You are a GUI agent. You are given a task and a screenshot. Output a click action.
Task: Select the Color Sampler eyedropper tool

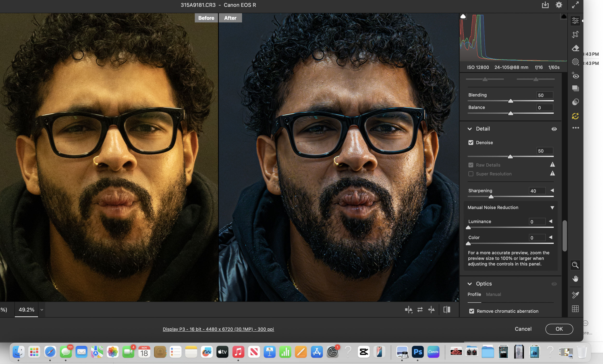coord(575,295)
